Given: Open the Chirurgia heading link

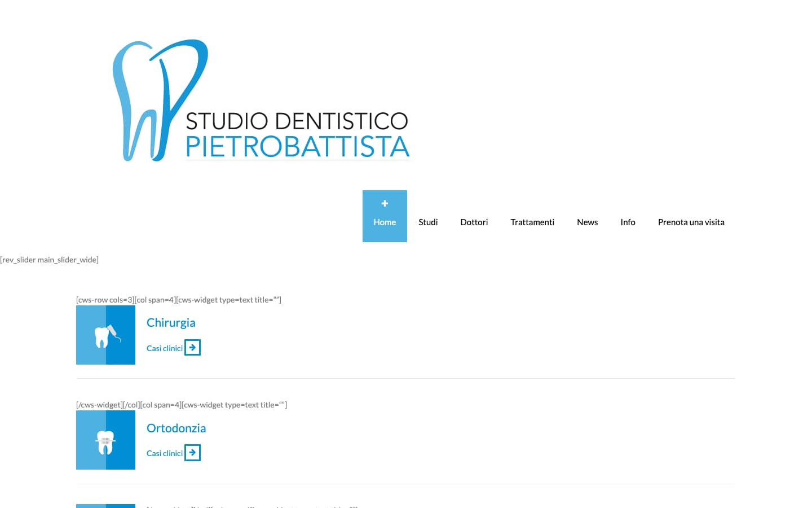Looking at the screenshot, I should pos(171,322).
